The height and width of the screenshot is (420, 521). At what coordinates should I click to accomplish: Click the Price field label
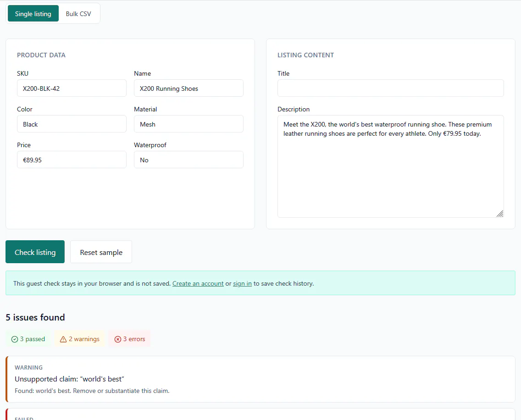click(x=24, y=145)
